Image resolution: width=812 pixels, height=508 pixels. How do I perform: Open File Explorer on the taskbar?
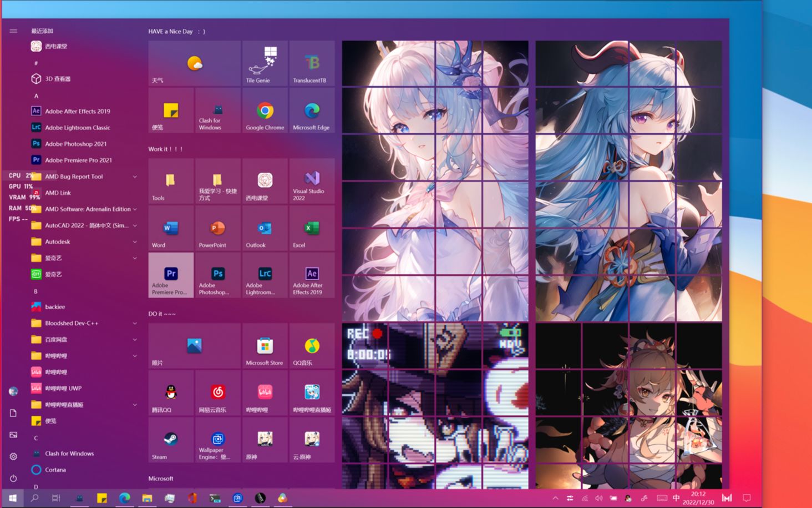click(x=147, y=498)
